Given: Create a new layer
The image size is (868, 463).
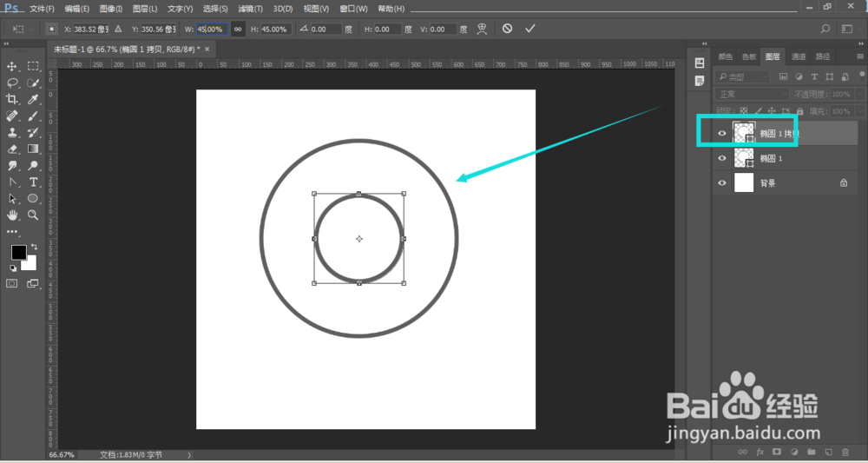Looking at the screenshot, I should click(828, 452).
